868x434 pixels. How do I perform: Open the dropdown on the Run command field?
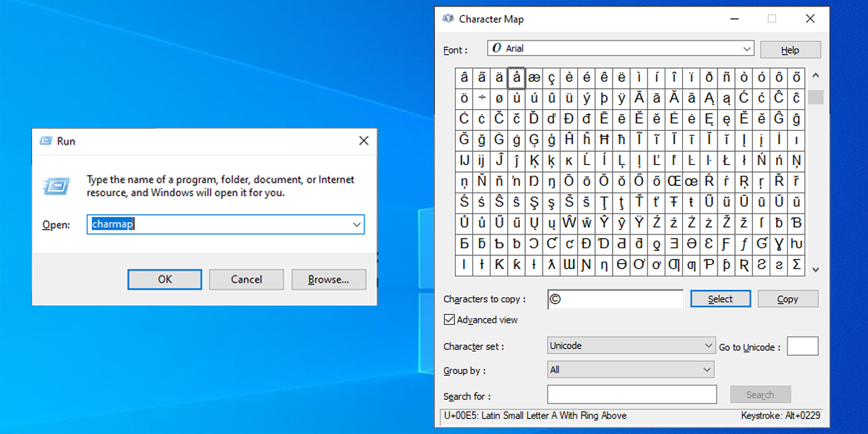(357, 224)
